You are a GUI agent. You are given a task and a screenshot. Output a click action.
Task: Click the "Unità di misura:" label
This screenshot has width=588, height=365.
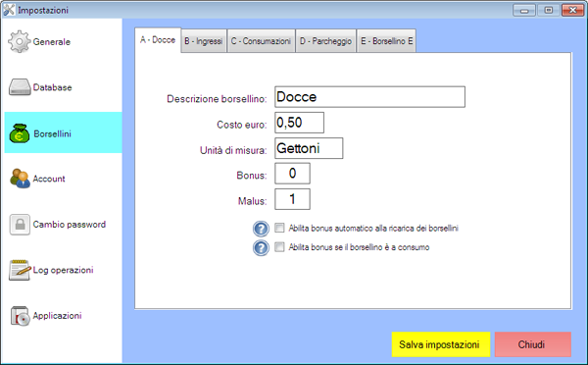(x=233, y=150)
